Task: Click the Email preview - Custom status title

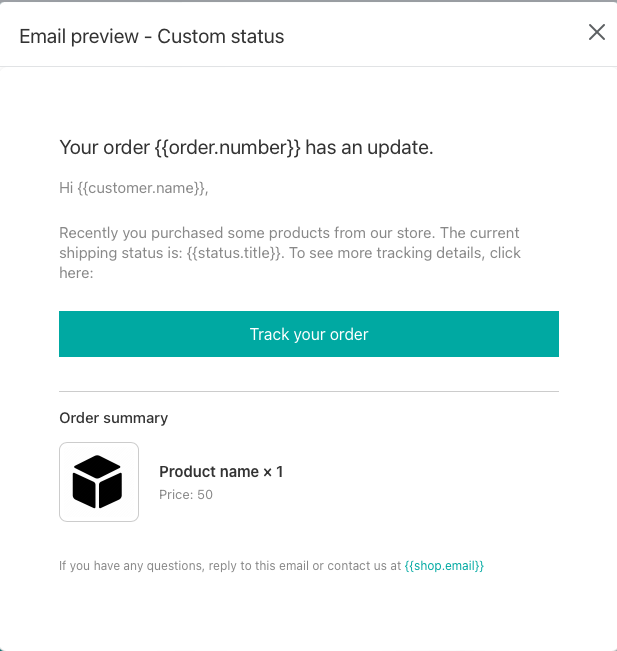Action: [152, 37]
